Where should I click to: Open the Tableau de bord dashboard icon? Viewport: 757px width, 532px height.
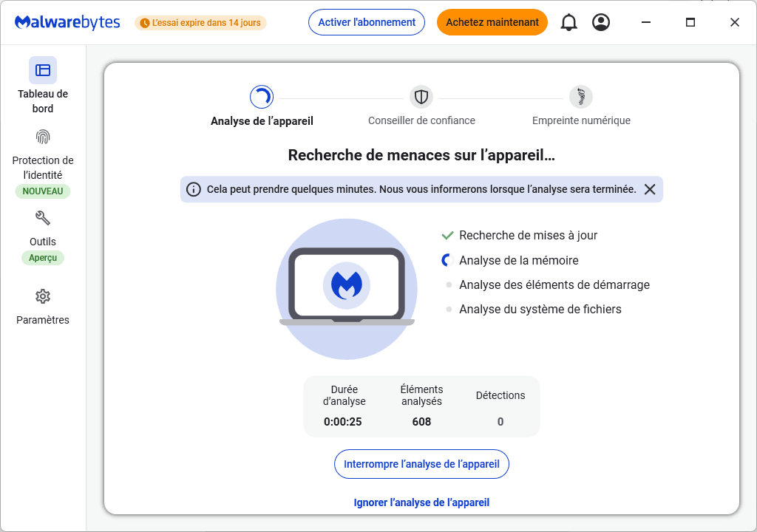tap(42, 70)
